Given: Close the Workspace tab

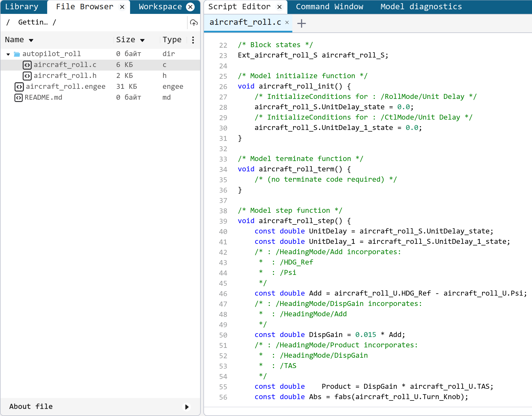Looking at the screenshot, I should [190, 7].
